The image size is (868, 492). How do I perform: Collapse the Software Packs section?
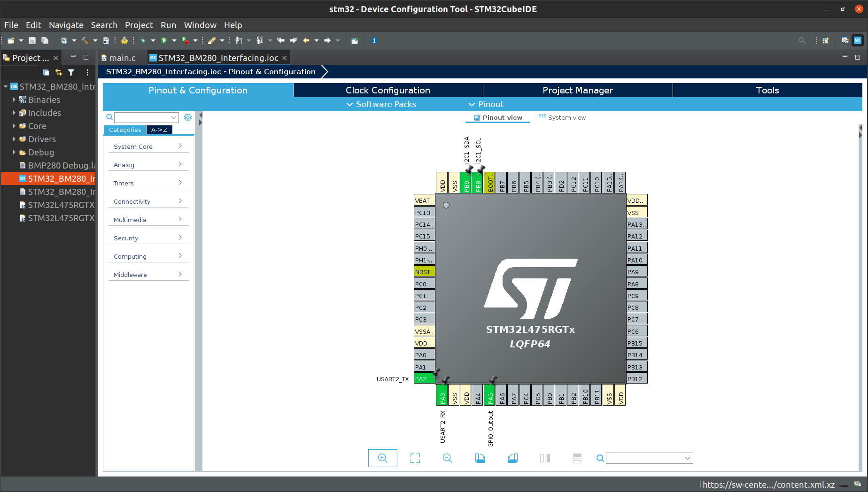[349, 104]
